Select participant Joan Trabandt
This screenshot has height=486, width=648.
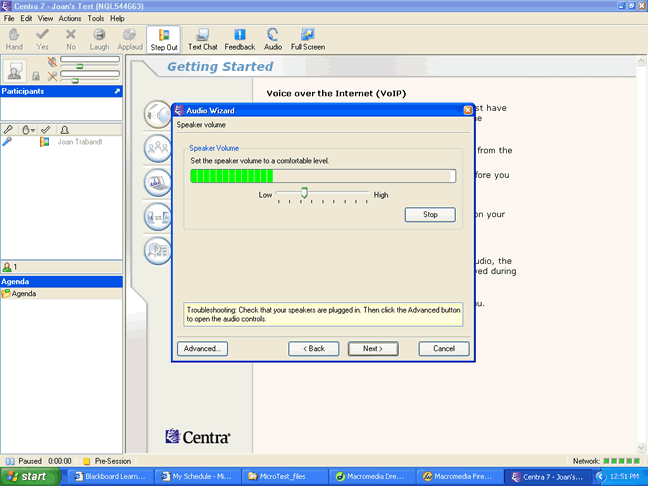pos(80,142)
